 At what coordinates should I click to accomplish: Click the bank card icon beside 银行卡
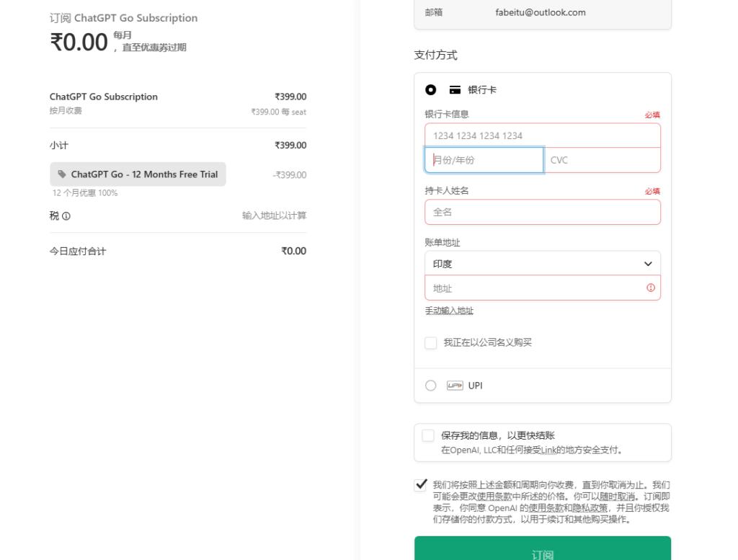455,89
